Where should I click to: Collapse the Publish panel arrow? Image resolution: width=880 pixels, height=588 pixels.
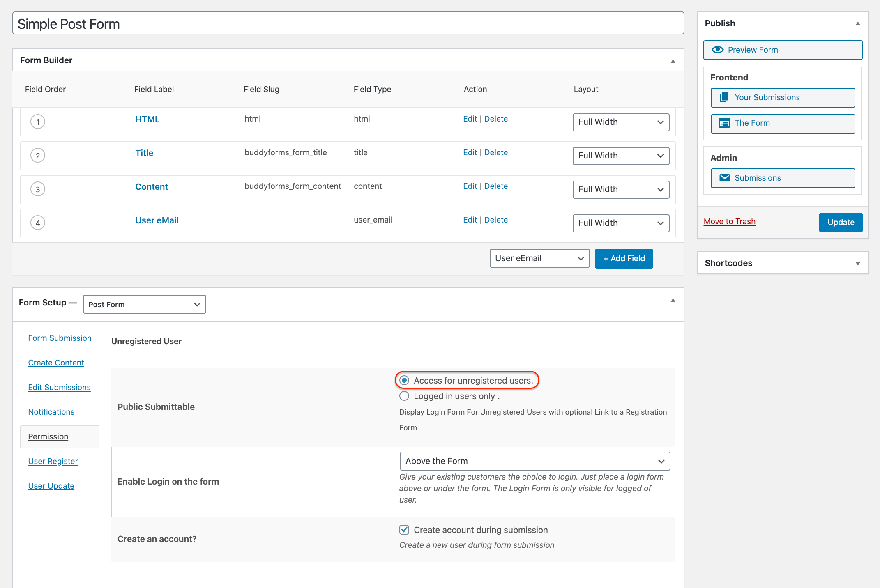(x=858, y=23)
